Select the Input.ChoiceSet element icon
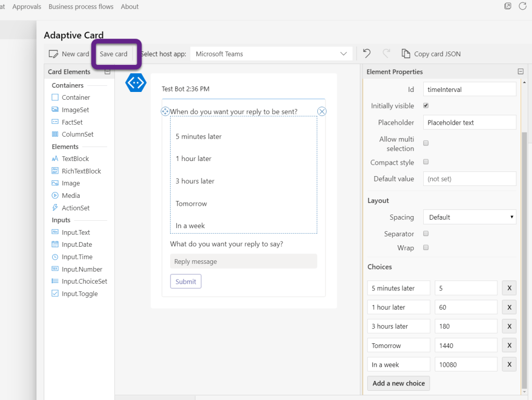This screenshot has height=400, width=532. tap(55, 281)
